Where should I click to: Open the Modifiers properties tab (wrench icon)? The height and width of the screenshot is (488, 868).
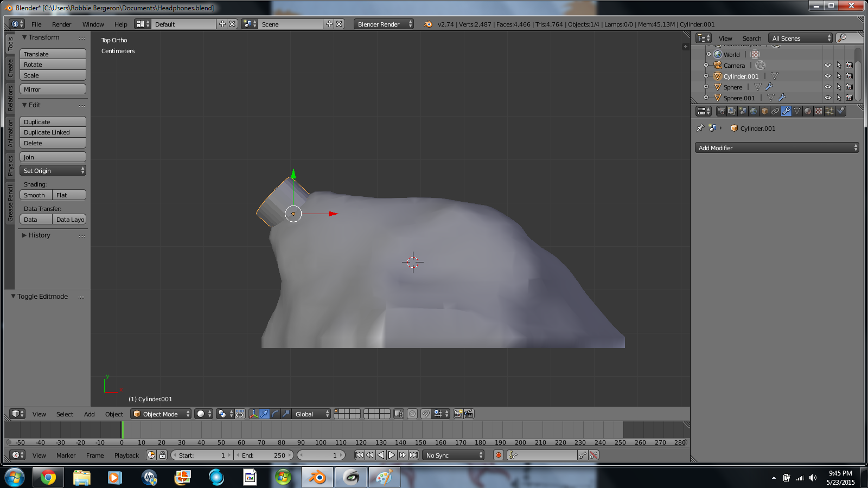tap(786, 111)
